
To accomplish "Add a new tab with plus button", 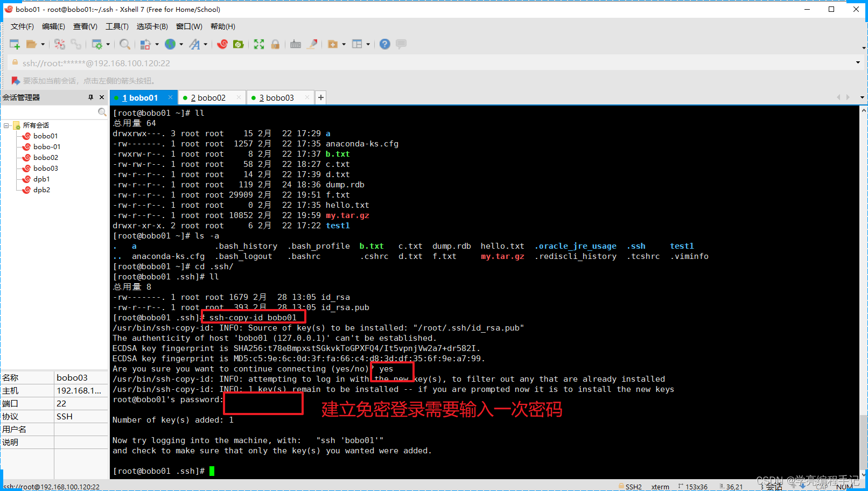I will point(321,97).
